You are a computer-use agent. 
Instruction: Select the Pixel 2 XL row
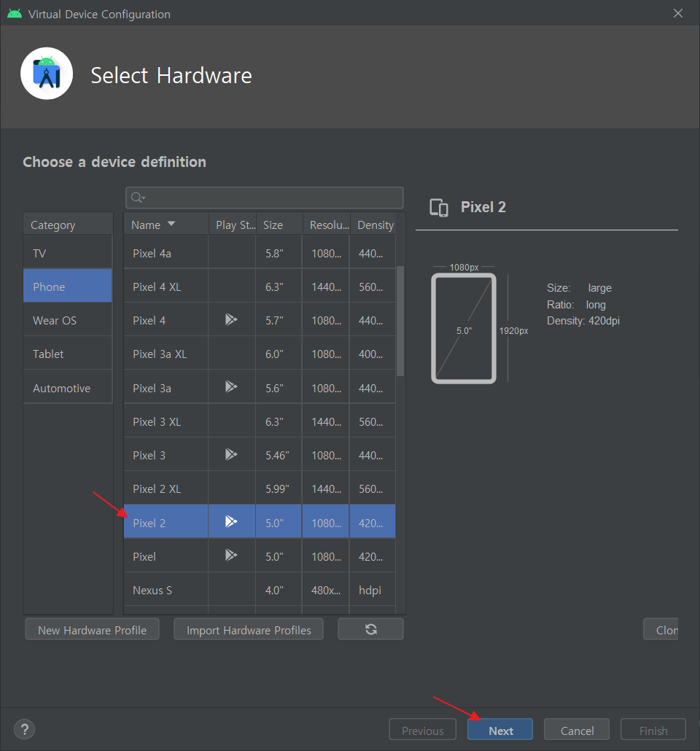point(260,489)
